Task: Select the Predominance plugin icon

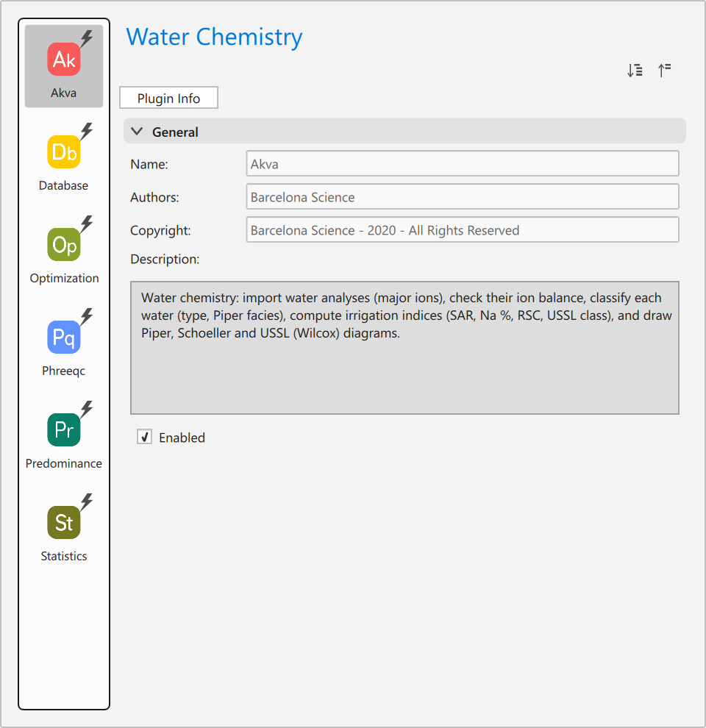Action: [64, 429]
